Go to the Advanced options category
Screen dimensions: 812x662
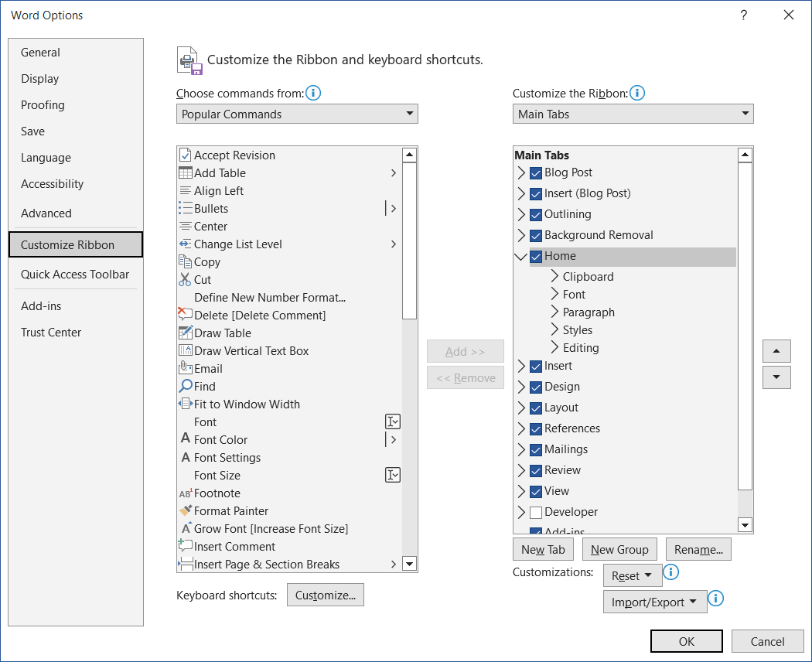tap(76, 213)
